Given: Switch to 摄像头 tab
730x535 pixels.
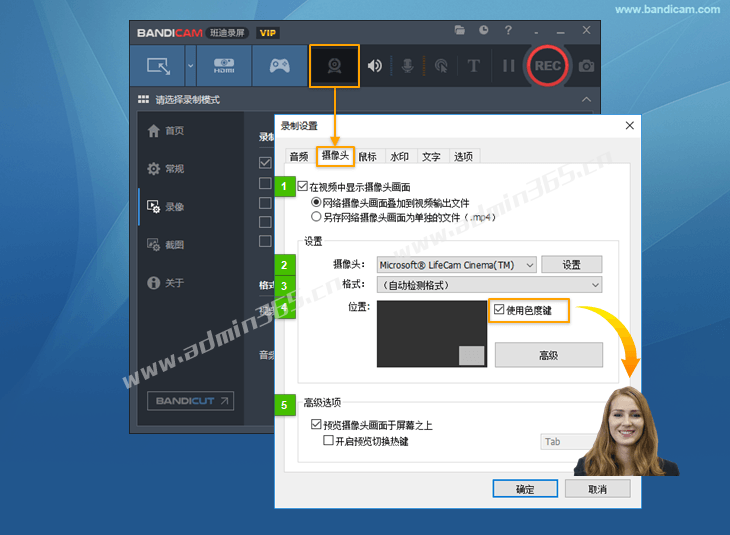Looking at the screenshot, I should 335,156.
